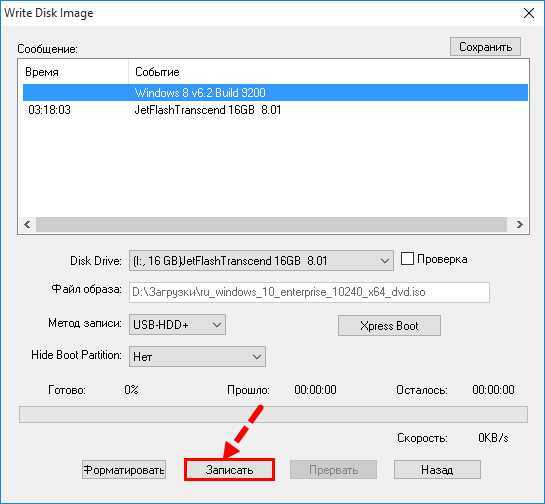
Task: Click the Файл образа path field
Action: (309, 292)
